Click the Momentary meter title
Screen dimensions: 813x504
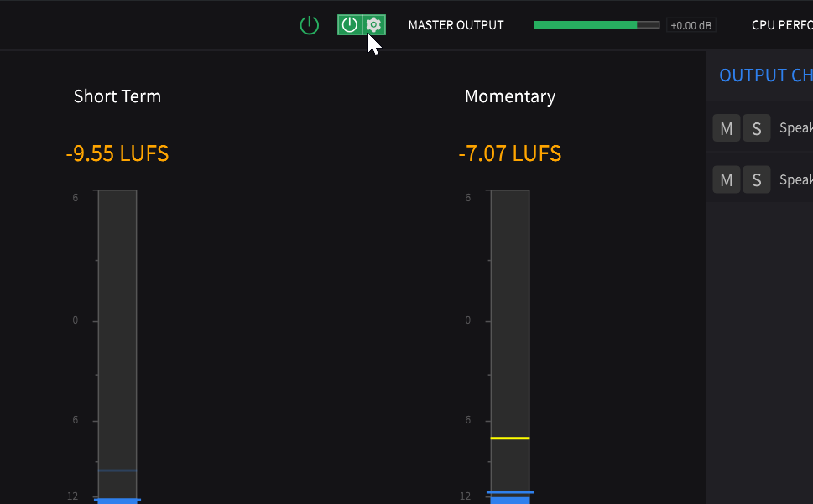coord(509,96)
